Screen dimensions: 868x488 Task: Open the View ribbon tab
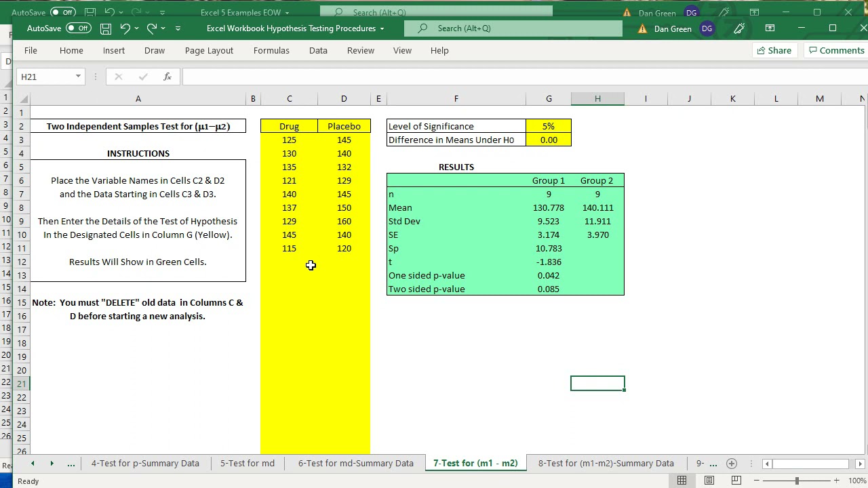(402, 50)
